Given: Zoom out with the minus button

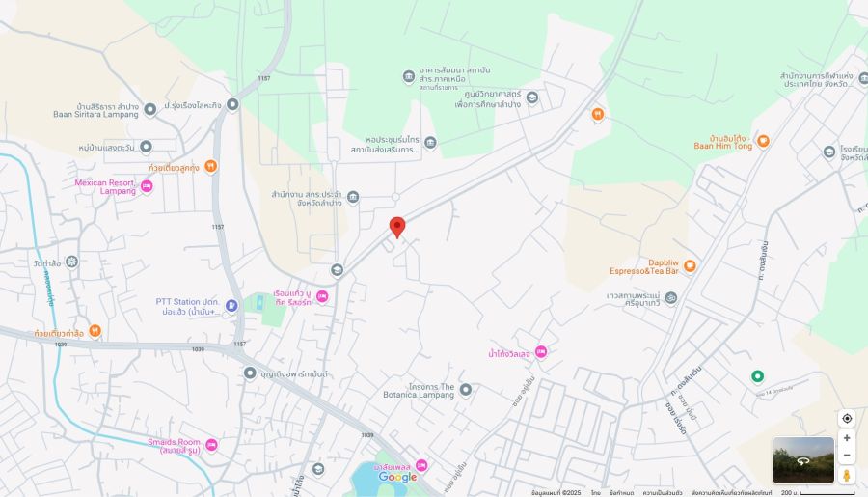Looking at the screenshot, I should pos(847,455).
